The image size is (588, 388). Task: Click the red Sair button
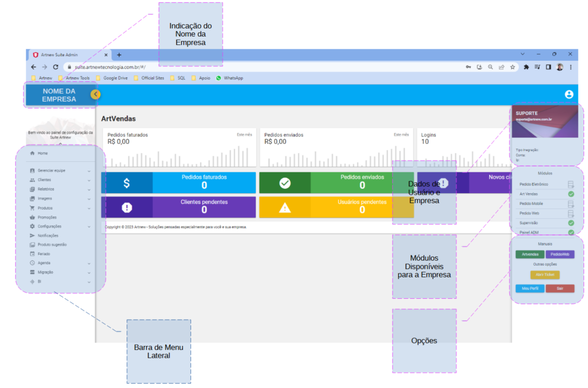click(560, 289)
